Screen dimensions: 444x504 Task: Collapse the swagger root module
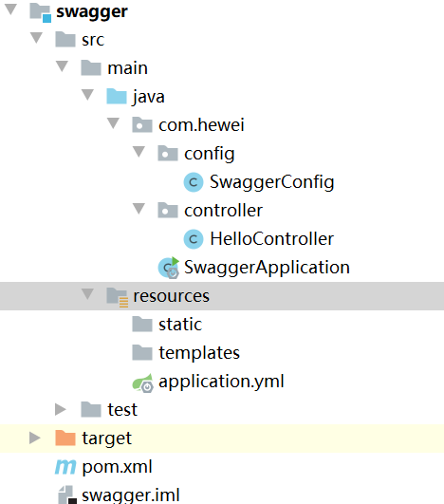10,9
